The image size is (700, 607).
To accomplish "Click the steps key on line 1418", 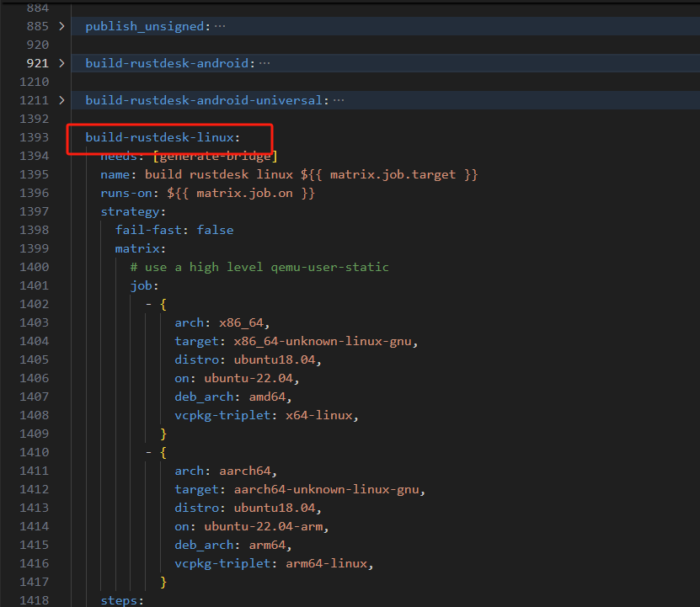I will click(x=119, y=601).
